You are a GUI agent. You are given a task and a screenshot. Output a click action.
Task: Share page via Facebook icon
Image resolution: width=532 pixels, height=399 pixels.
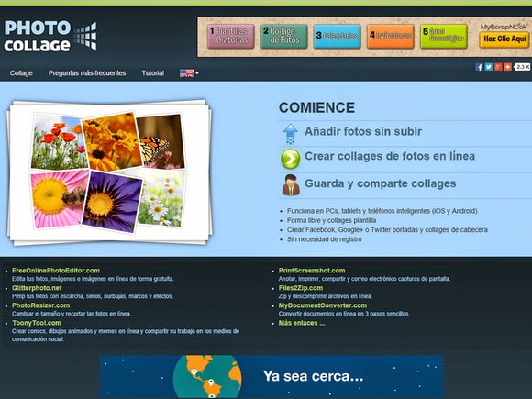click(479, 67)
